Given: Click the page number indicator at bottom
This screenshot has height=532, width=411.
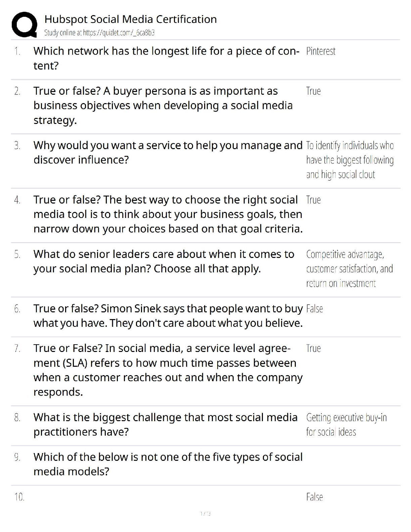Looking at the screenshot, I should 205,513.
